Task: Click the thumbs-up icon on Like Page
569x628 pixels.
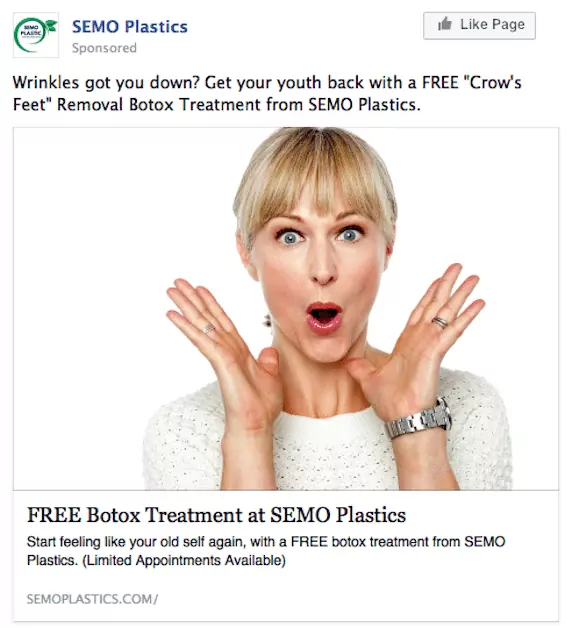Action: [x=444, y=24]
